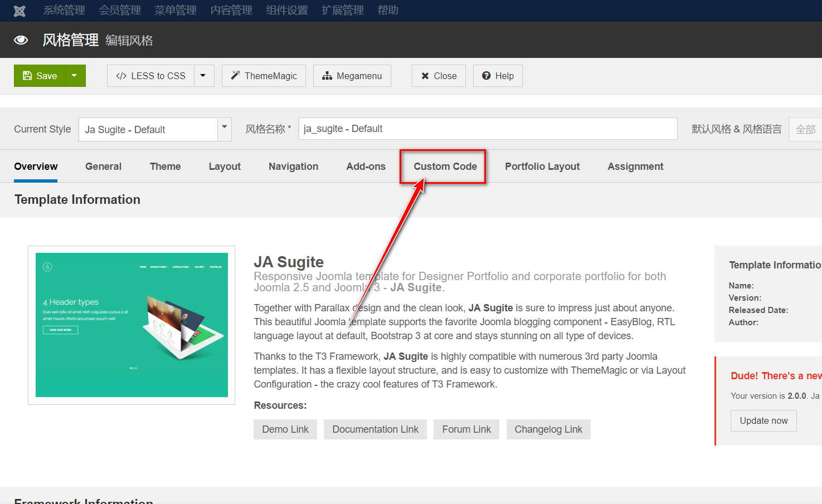Viewport: 822px width, 504px height.
Task: Switch to the Assignment tab
Action: tap(635, 166)
